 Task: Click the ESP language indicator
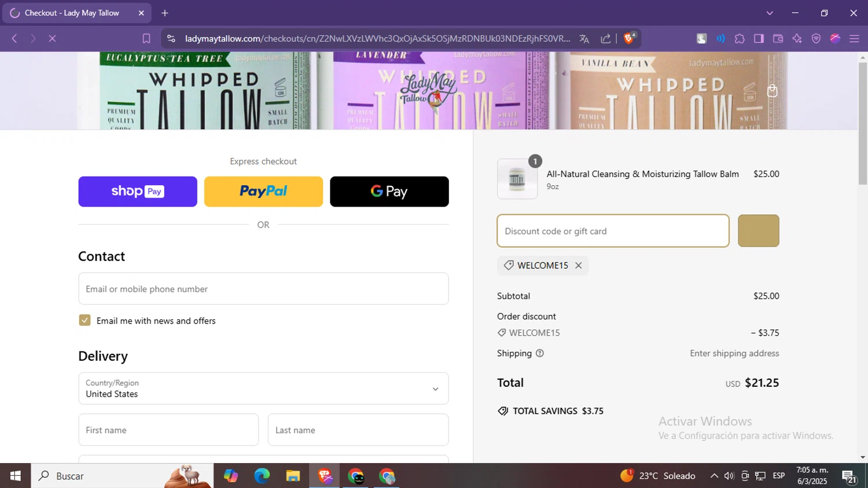(779, 476)
